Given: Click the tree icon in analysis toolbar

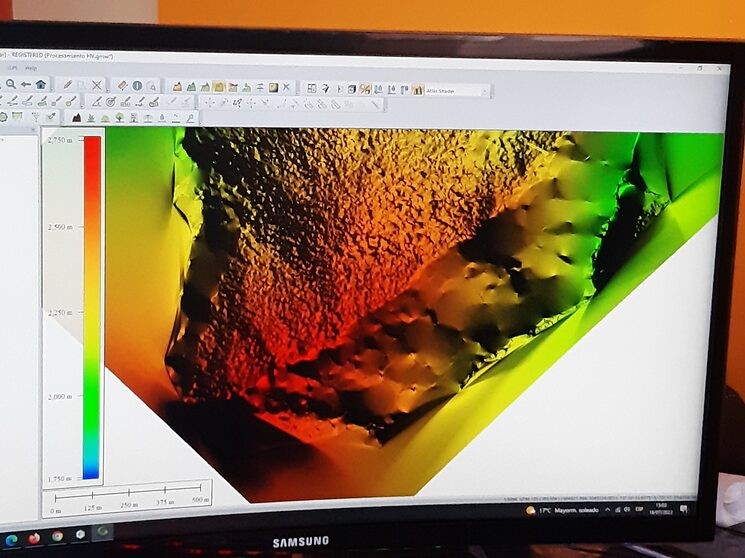Looking at the screenshot, I should 119,117.
